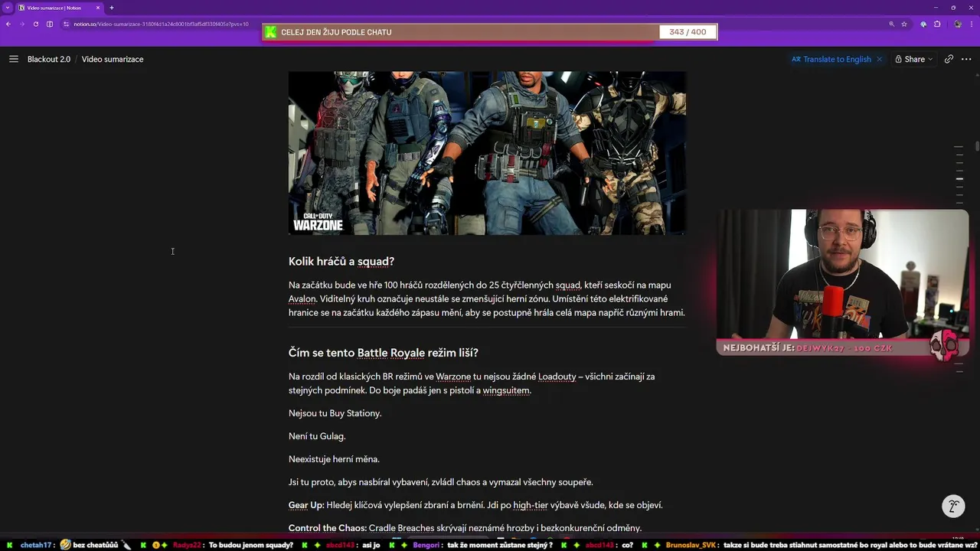Click the streamer webcam overlay

click(842, 274)
